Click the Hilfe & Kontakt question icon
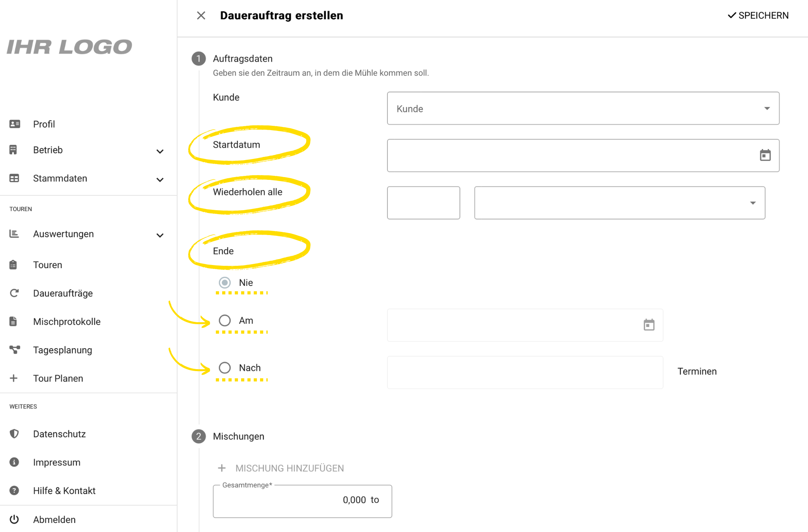The image size is (808, 532). pyautogui.click(x=14, y=491)
